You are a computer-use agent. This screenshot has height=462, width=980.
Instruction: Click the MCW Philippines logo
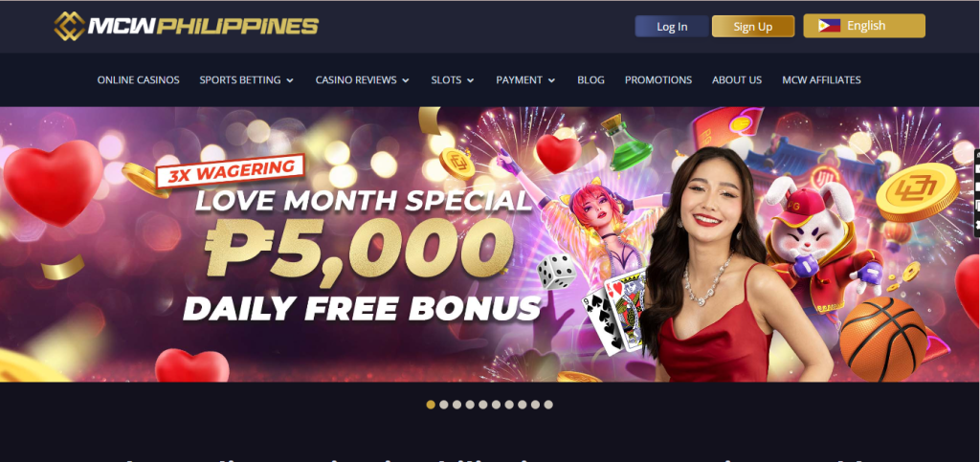[x=187, y=26]
